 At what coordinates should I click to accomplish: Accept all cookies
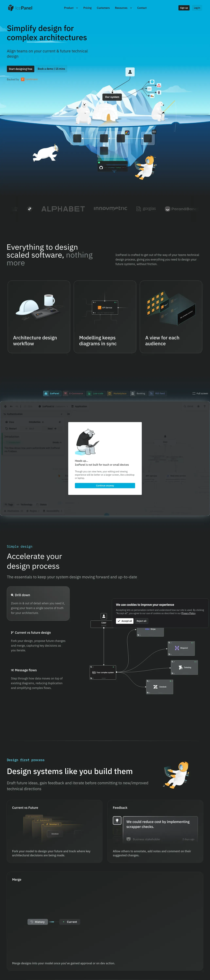125,621
